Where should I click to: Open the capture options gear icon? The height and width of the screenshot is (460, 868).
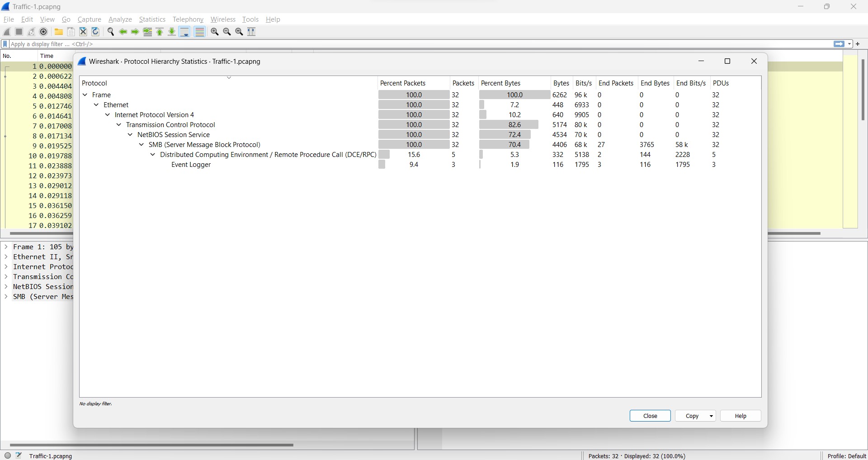click(x=44, y=32)
